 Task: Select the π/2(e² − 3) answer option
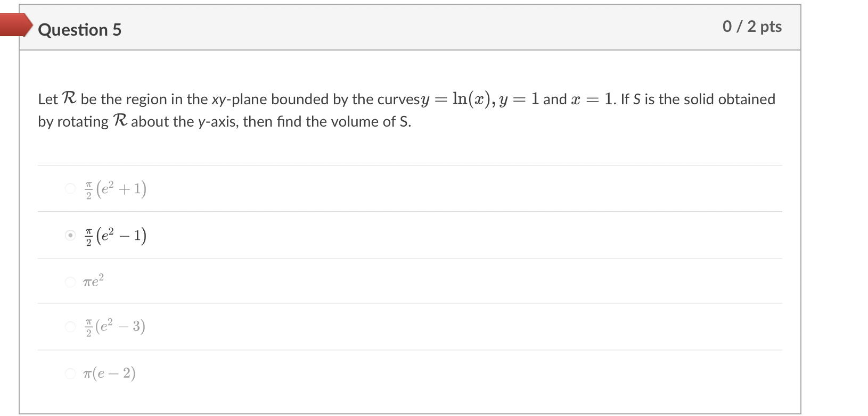pyautogui.click(x=71, y=327)
